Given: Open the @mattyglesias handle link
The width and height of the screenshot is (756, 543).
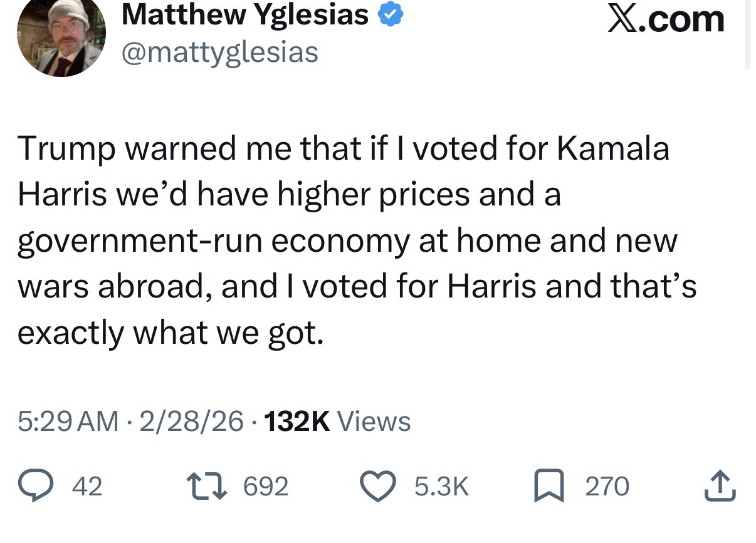Looking at the screenshot, I should (219, 53).
